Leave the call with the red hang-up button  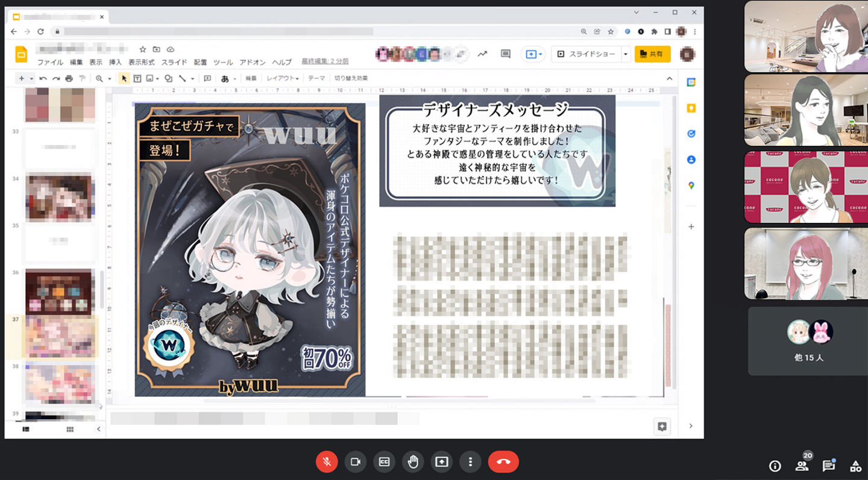[x=503, y=461]
